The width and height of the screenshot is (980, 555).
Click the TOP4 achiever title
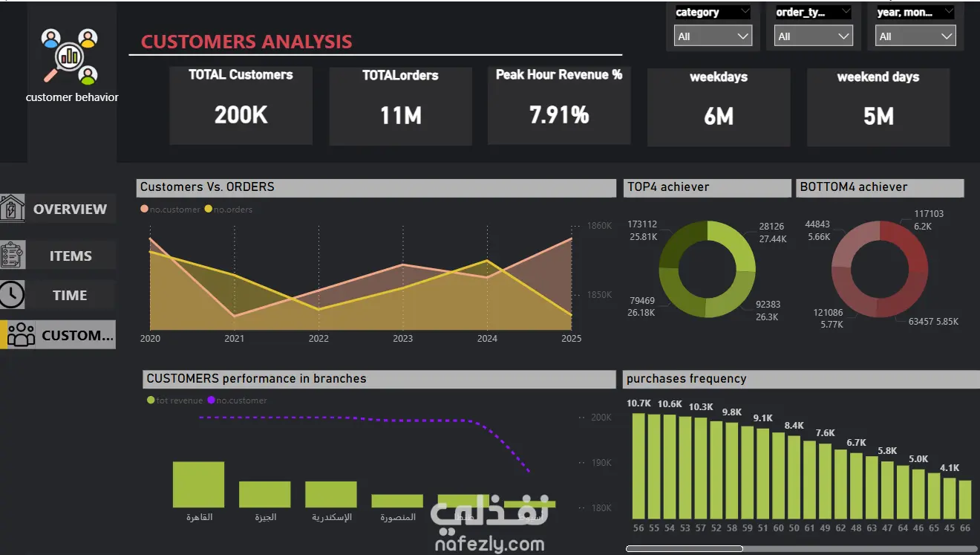668,187
